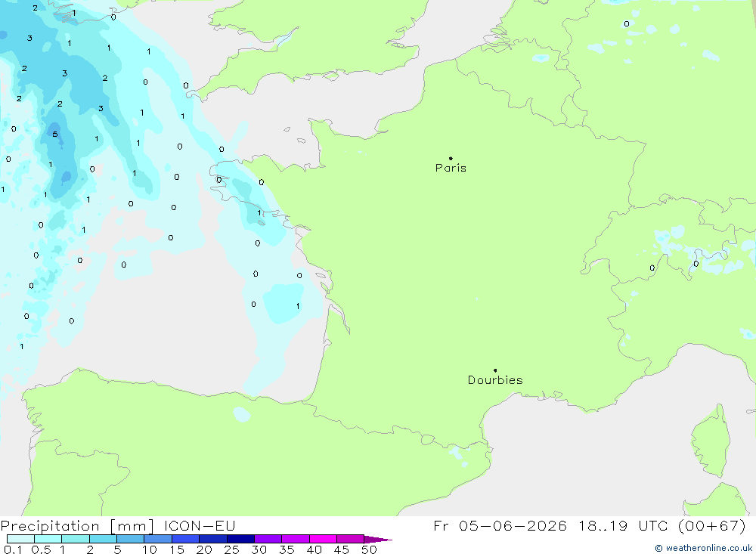756x554 pixels.
Task: Pick the 15–20 mm legend swatch
Action: (186, 539)
